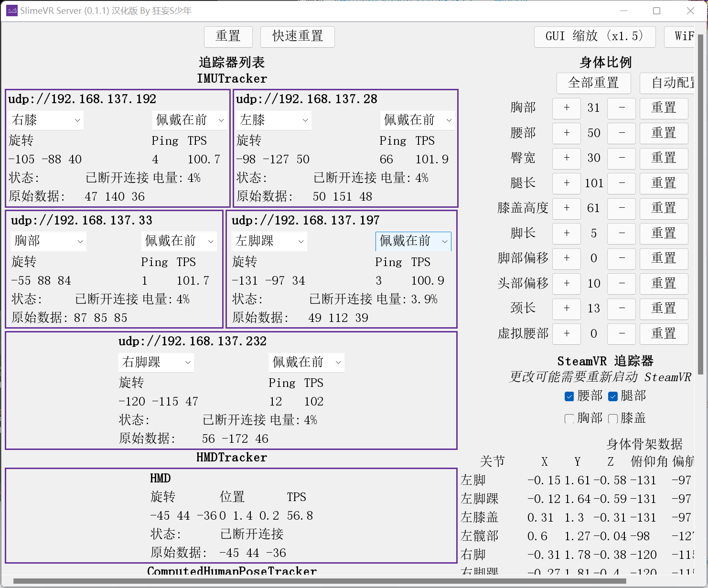Click the 追踪器列表 heading

tap(232, 63)
